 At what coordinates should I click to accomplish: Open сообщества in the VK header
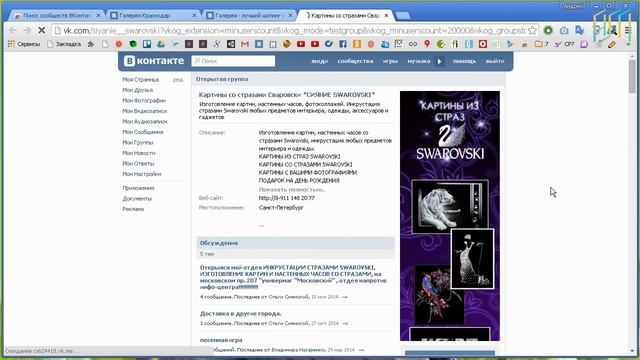pyautogui.click(x=355, y=61)
